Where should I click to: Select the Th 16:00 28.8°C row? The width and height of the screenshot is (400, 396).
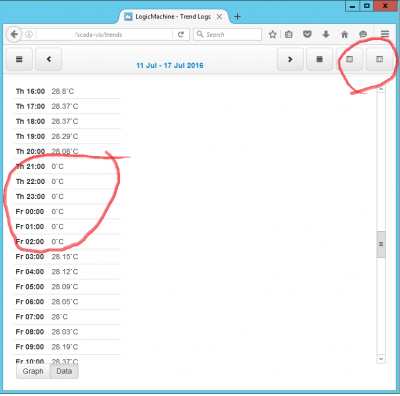click(67, 91)
